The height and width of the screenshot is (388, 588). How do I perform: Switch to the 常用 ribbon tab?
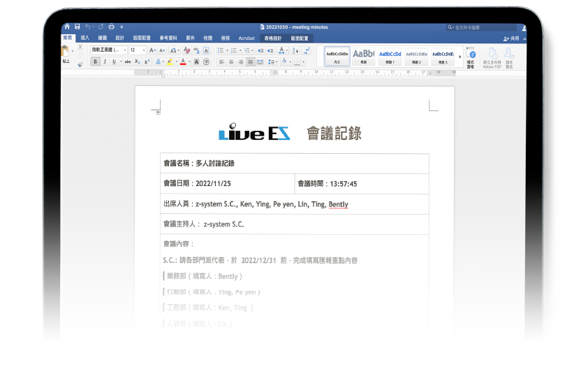point(68,38)
